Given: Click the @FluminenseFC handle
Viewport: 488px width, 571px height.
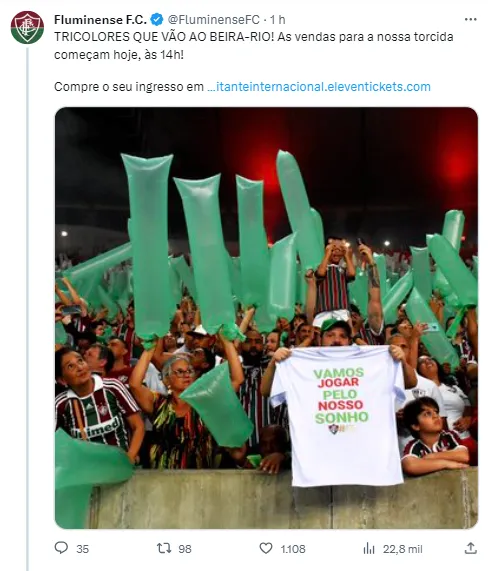Looking at the screenshot, I should (x=213, y=20).
